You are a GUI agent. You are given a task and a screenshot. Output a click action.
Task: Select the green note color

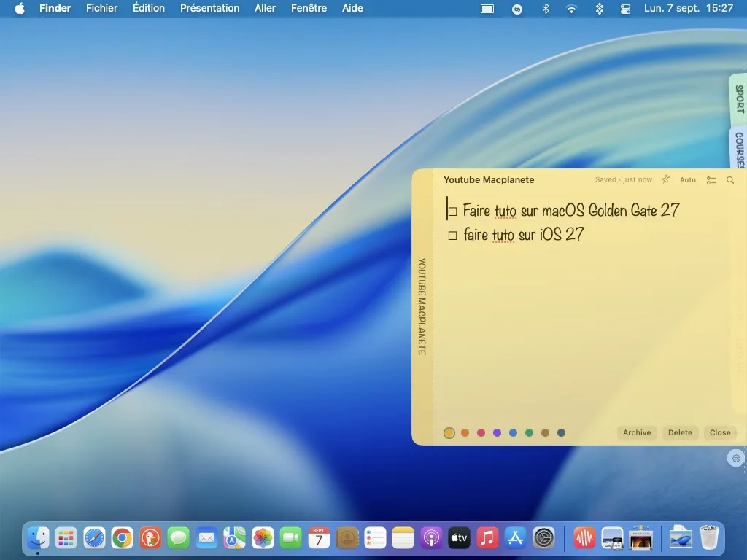[x=529, y=433]
